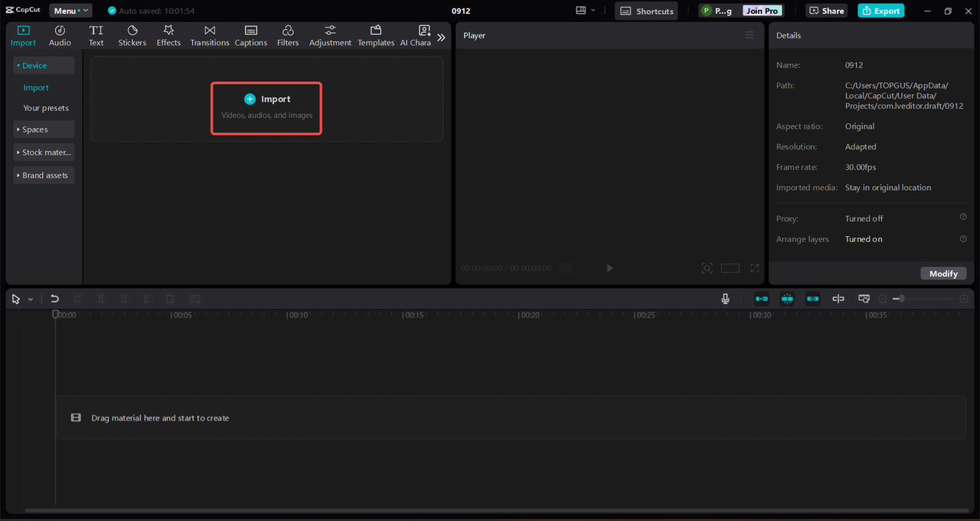980x521 pixels.
Task: Open the Transitions panel
Action: pos(210,35)
